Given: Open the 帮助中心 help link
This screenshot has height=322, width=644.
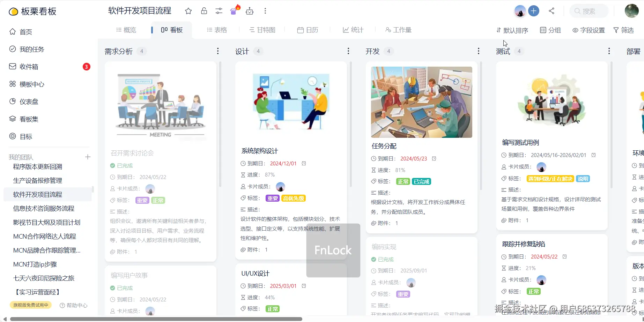Looking at the screenshot, I should click(74, 305).
